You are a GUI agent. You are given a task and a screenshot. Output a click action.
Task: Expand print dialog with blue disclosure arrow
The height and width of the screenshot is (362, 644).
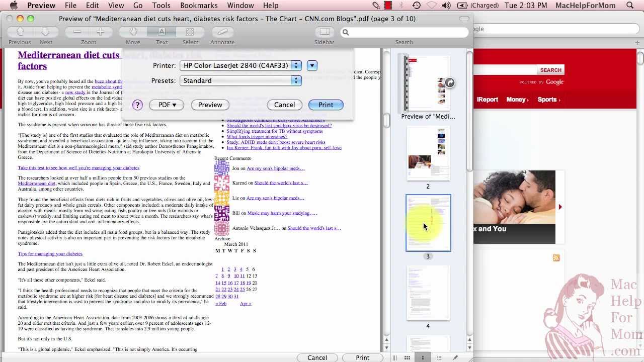(312, 65)
